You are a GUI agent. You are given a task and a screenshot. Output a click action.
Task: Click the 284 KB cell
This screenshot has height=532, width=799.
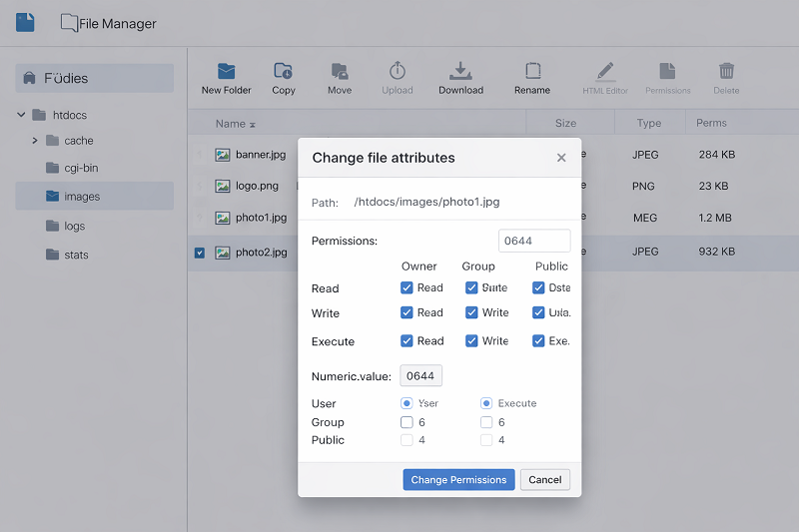pos(716,155)
